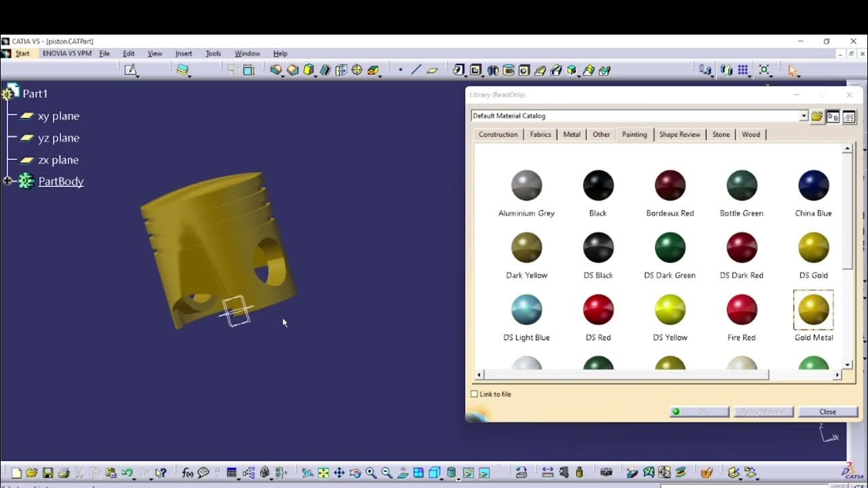The image size is (868, 488).
Task: Click the Fly mode airplane icon
Action: 307,473
